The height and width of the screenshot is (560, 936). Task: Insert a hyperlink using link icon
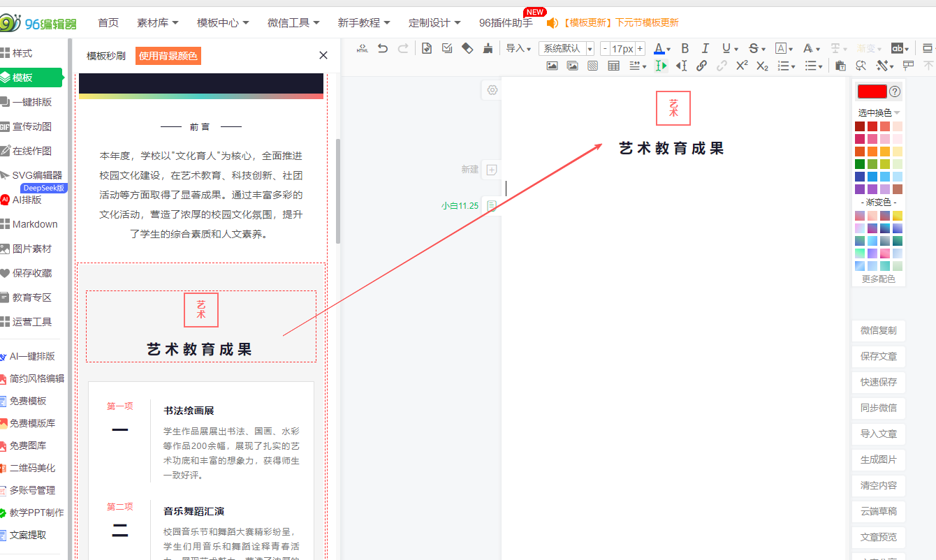pos(701,66)
